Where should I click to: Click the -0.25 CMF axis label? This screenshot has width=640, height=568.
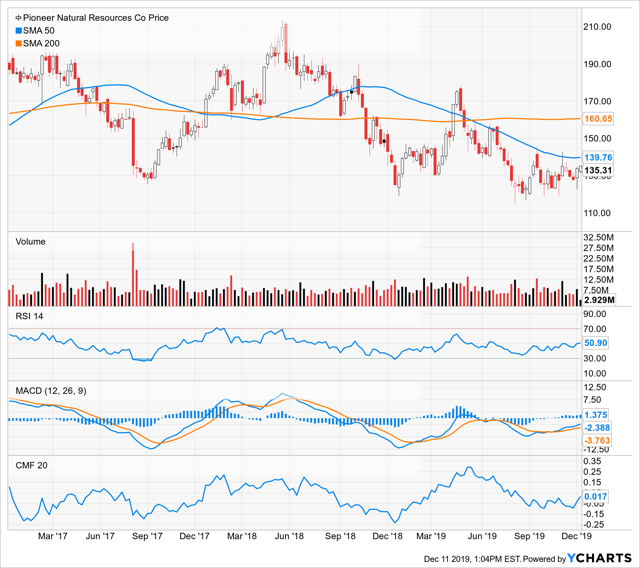(593, 525)
